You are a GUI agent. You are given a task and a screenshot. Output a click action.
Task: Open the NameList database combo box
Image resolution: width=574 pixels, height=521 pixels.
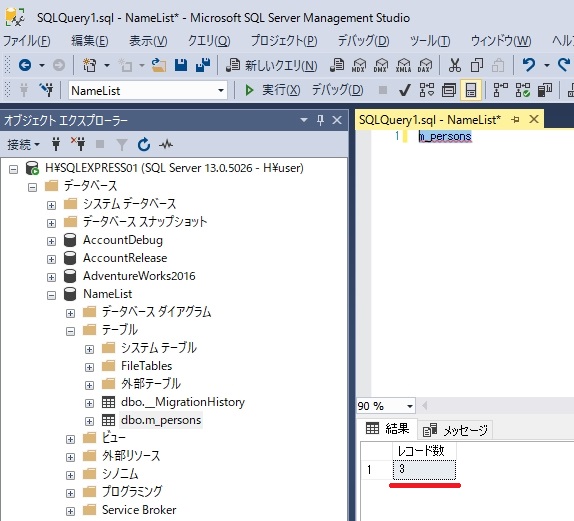pyautogui.click(x=148, y=90)
